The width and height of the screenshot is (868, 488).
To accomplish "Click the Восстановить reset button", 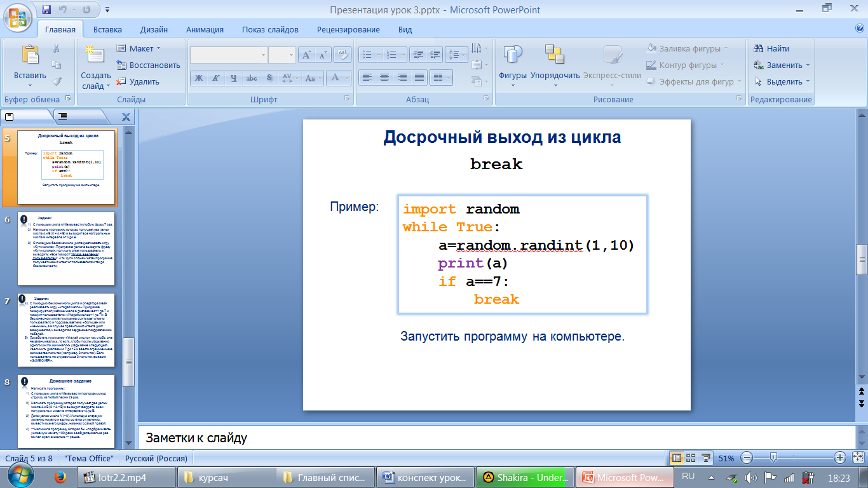I will [x=148, y=65].
